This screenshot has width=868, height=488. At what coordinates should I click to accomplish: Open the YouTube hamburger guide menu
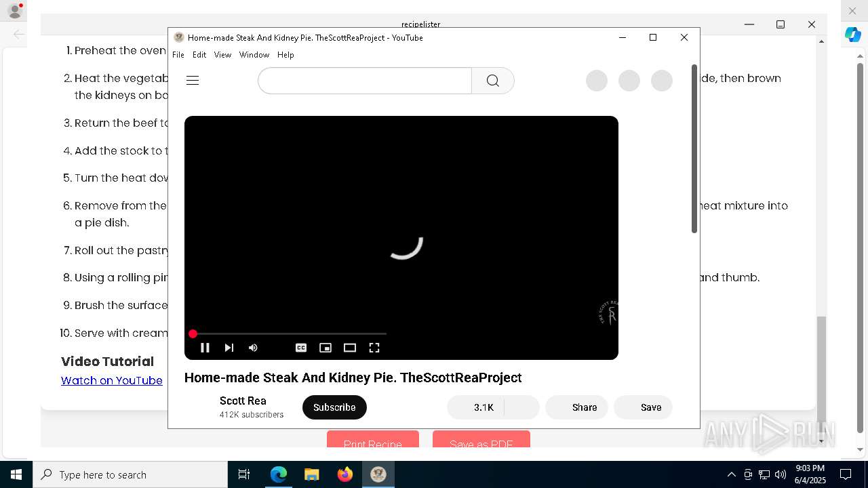193,81
